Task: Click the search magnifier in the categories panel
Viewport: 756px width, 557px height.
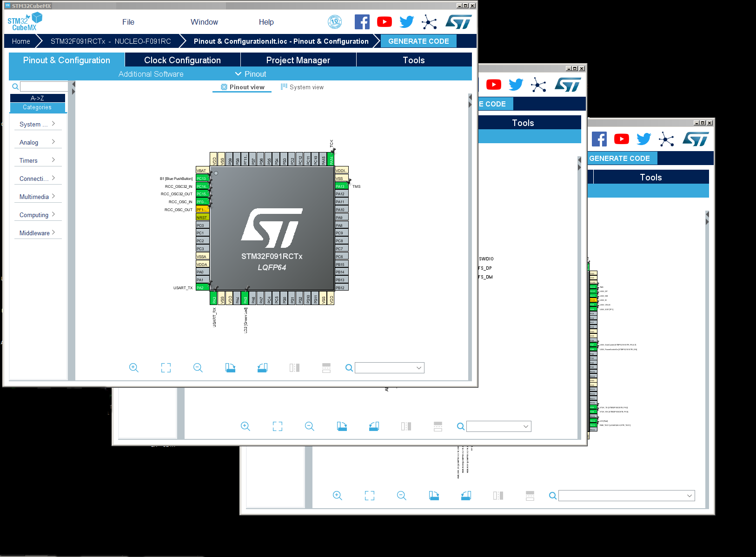Action: coord(15,86)
